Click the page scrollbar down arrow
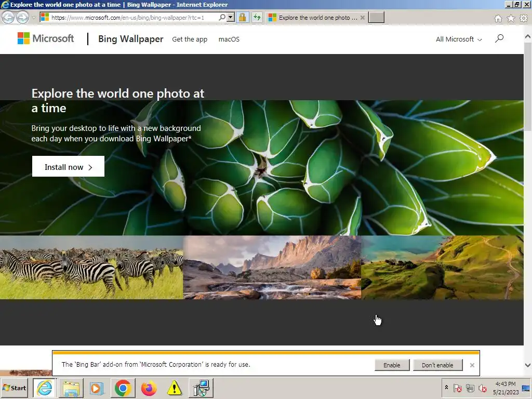Image resolution: width=532 pixels, height=399 pixels. tap(528, 365)
